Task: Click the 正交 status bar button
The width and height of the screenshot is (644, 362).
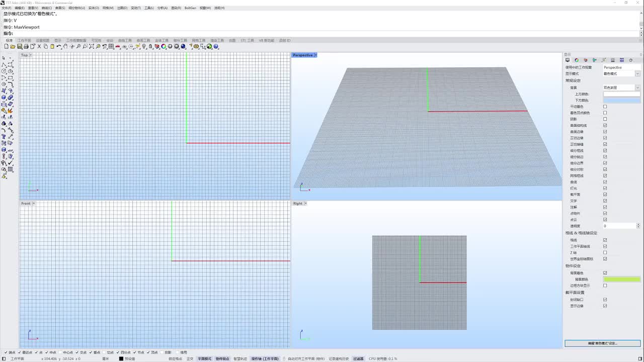Action: point(190,359)
